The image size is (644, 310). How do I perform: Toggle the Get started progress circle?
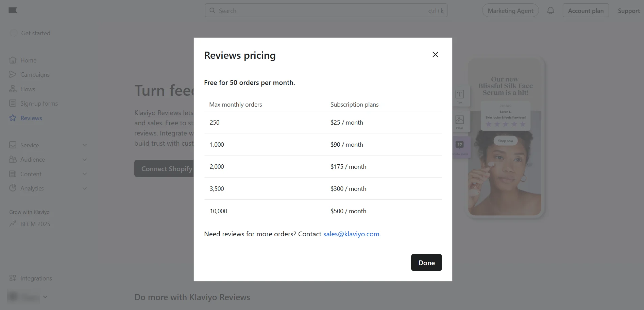pyautogui.click(x=14, y=33)
